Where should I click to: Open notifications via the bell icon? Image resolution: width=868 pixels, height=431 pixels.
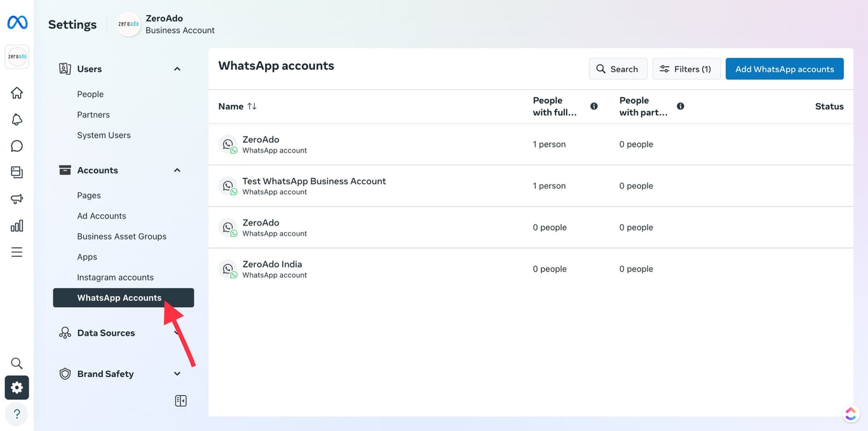click(x=17, y=119)
